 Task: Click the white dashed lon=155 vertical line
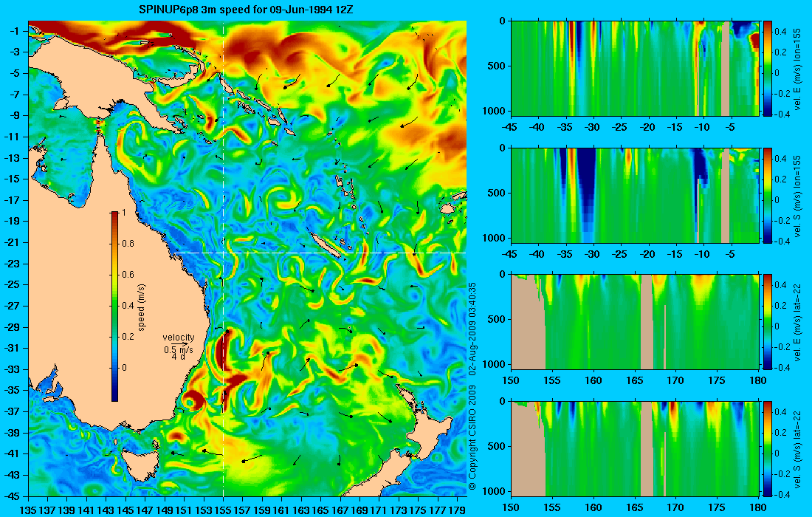click(223, 258)
